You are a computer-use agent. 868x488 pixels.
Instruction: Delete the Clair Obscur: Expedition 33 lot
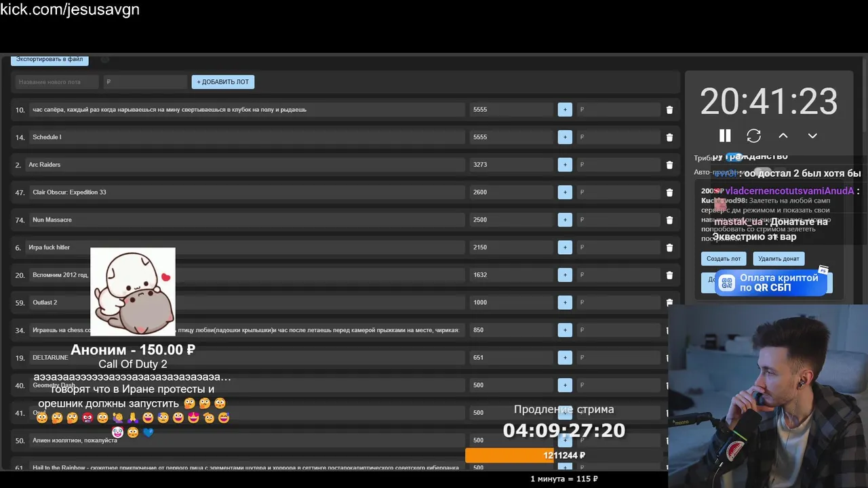669,192
